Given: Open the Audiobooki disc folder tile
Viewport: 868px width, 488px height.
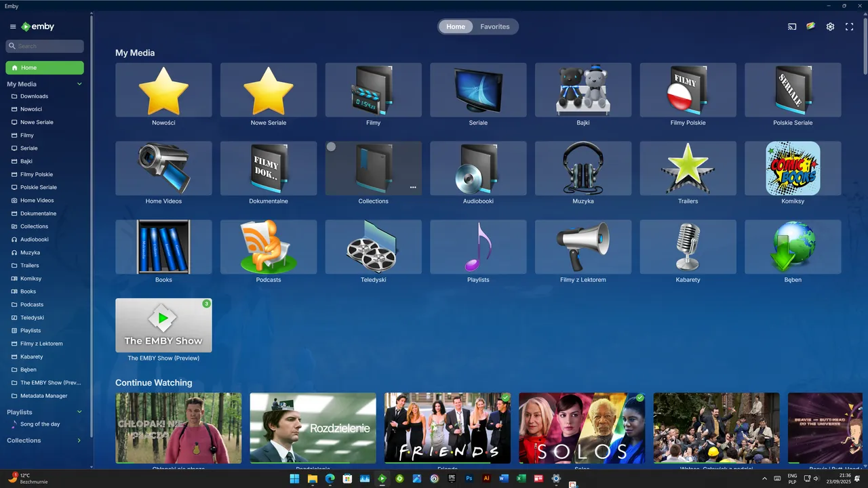Looking at the screenshot, I should coord(478,168).
